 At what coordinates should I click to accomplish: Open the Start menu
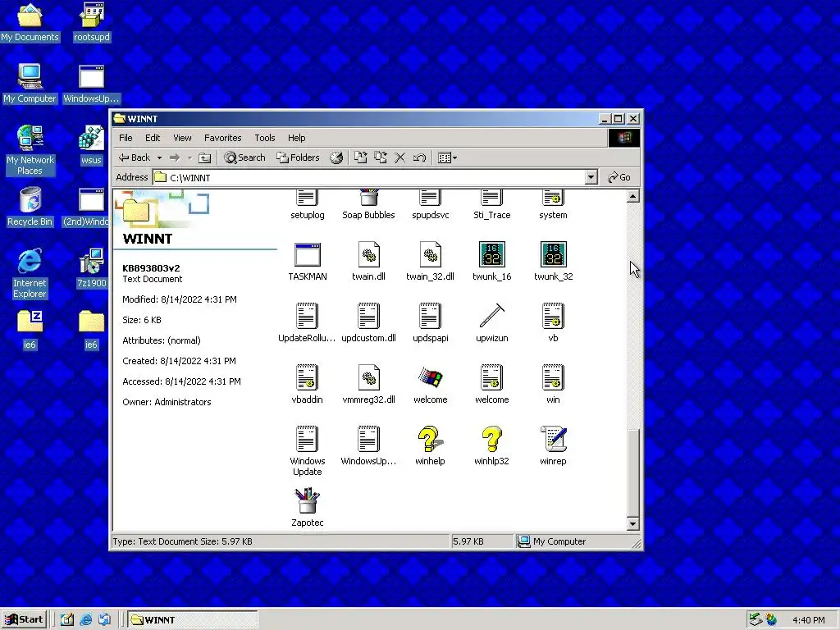(x=25, y=619)
